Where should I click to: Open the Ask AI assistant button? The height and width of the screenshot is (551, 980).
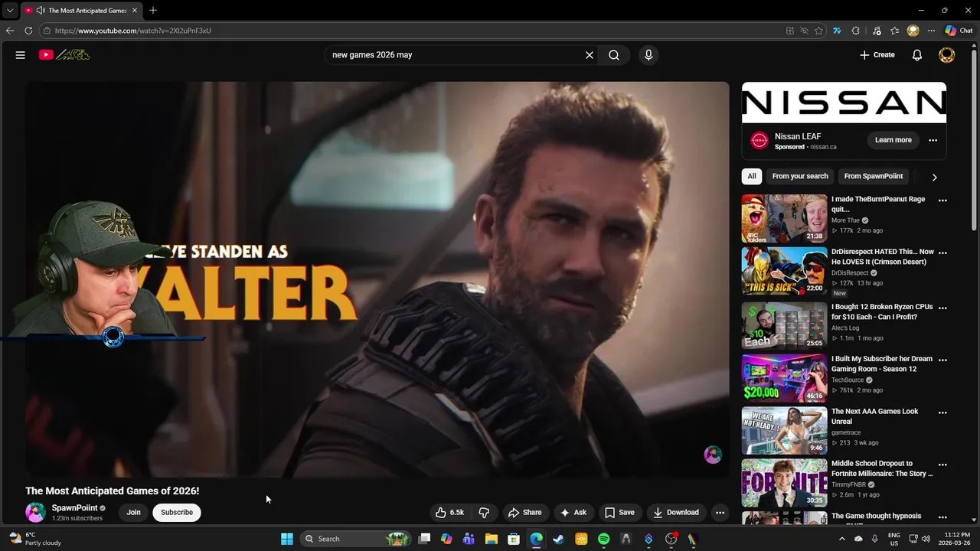573,513
